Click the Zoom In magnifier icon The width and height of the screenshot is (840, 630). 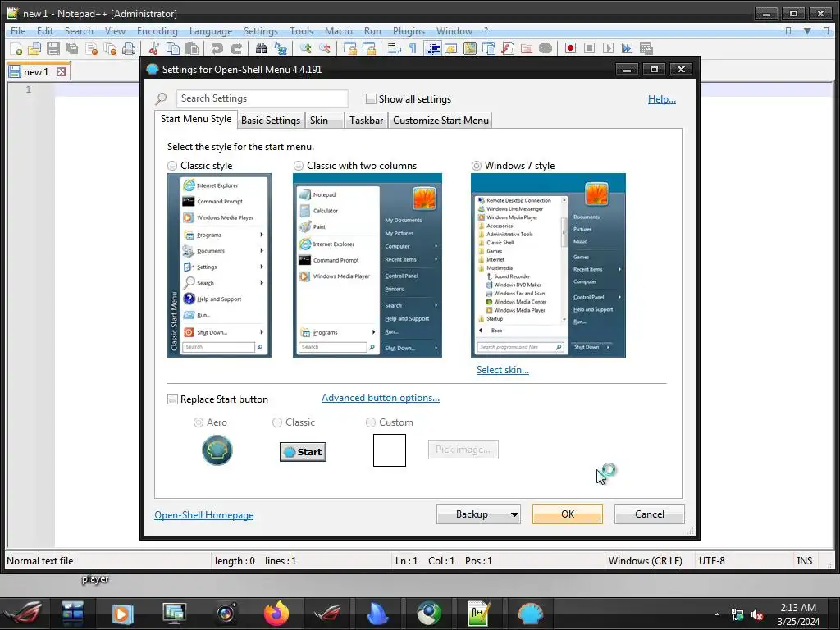[305, 48]
